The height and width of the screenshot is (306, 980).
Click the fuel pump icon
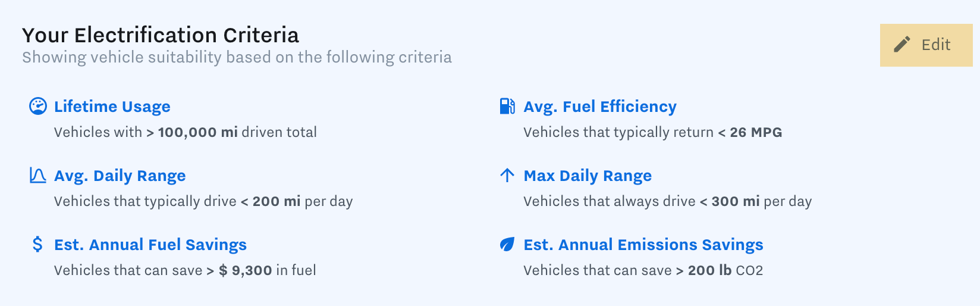coord(507,106)
